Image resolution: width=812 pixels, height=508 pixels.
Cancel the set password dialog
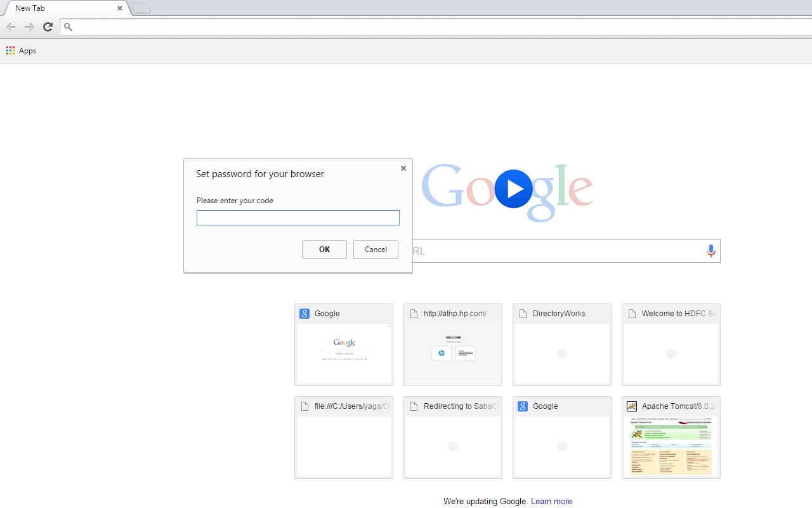click(x=376, y=249)
